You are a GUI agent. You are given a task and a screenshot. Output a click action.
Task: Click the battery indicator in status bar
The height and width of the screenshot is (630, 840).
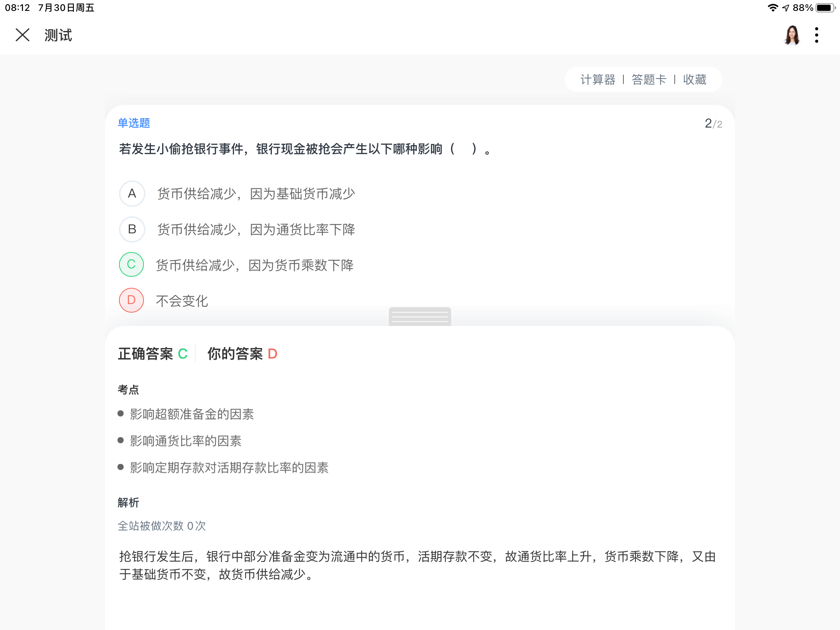click(824, 8)
